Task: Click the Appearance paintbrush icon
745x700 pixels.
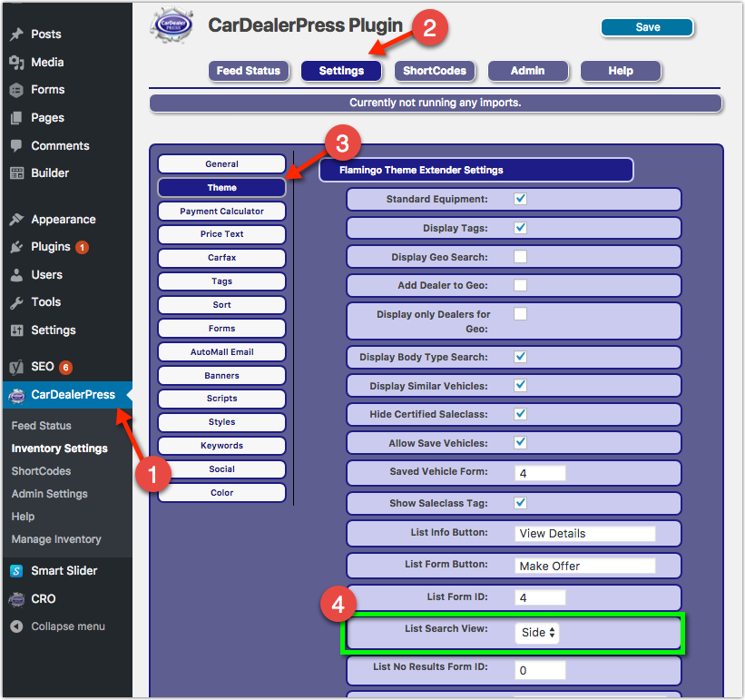Action: point(16,219)
